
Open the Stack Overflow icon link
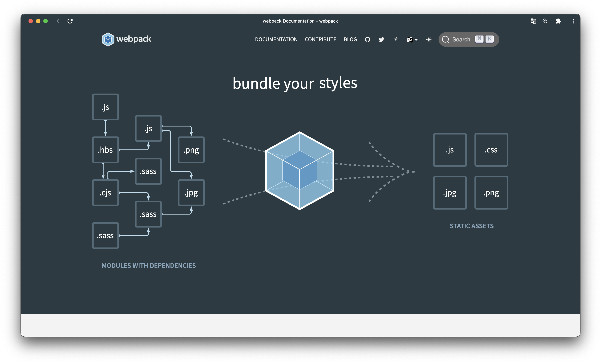coord(395,40)
